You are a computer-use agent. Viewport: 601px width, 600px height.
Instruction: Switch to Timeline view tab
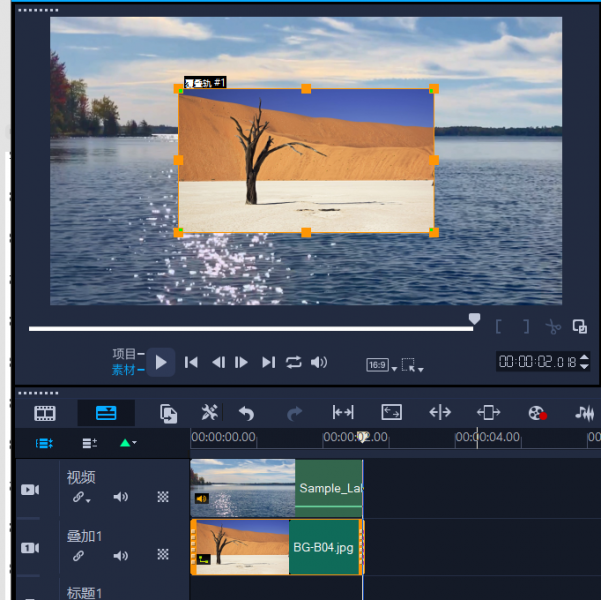coord(106,413)
